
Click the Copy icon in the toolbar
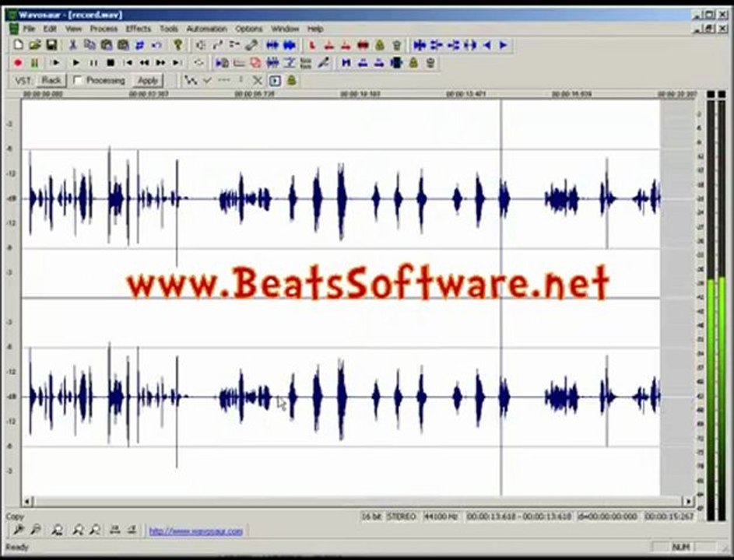point(90,45)
